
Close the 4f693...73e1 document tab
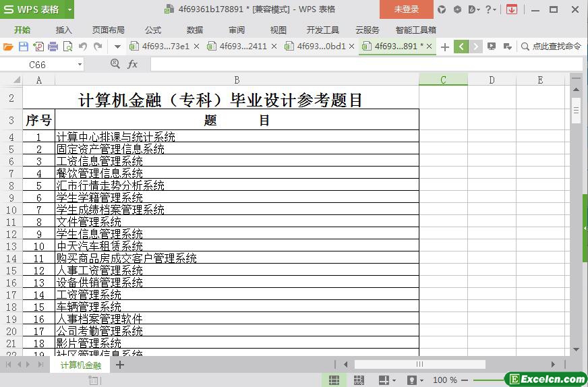click(x=196, y=46)
